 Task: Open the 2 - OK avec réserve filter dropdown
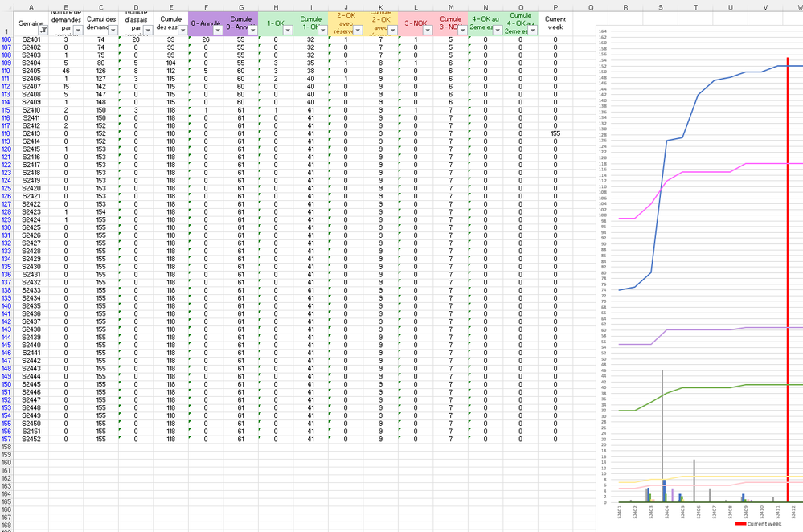point(358,31)
